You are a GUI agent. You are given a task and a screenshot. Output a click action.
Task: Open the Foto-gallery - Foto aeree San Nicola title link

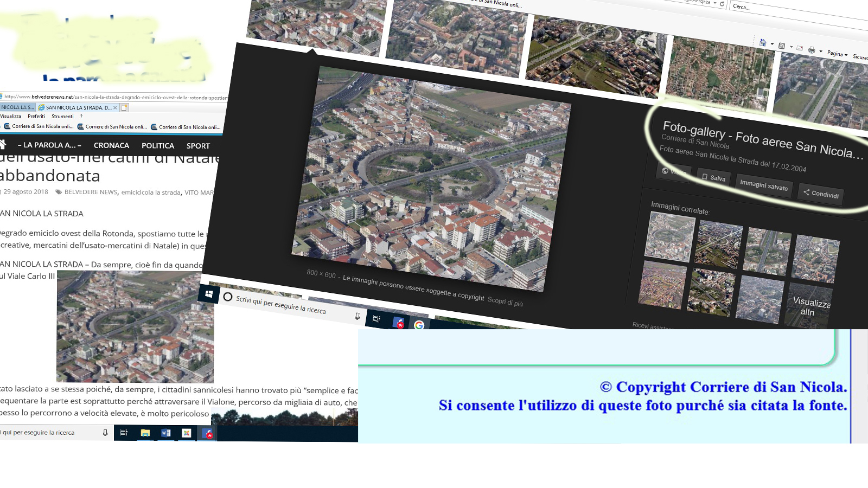click(762, 139)
